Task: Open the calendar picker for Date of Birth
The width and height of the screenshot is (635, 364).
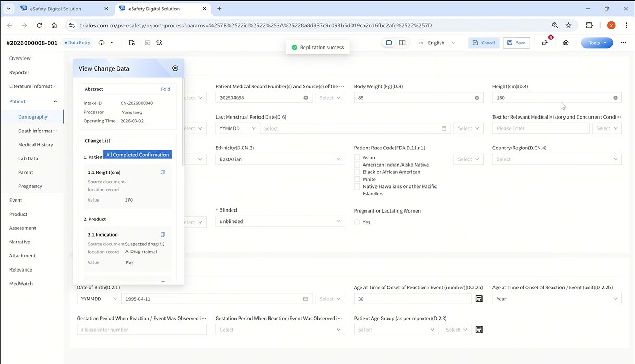Action: click(305, 299)
